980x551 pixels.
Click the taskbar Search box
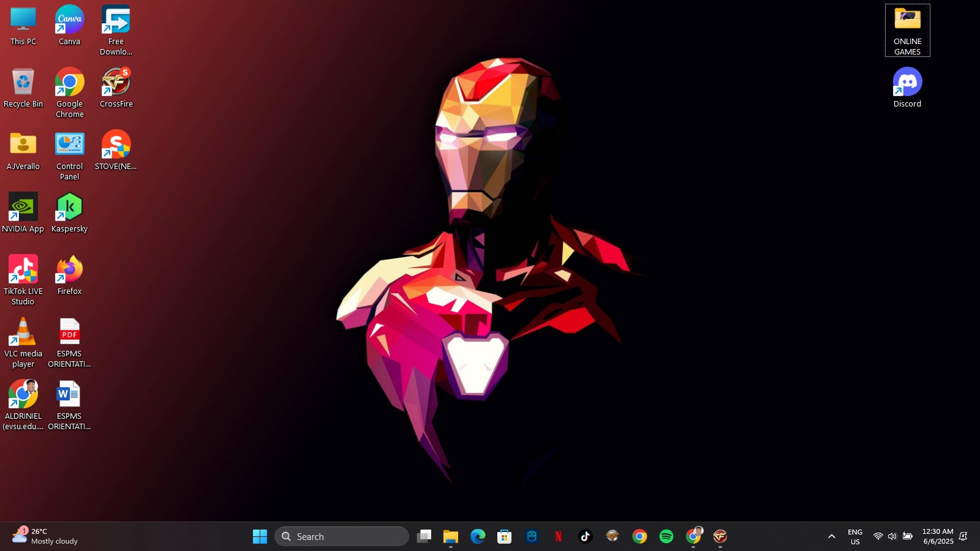[x=342, y=536]
